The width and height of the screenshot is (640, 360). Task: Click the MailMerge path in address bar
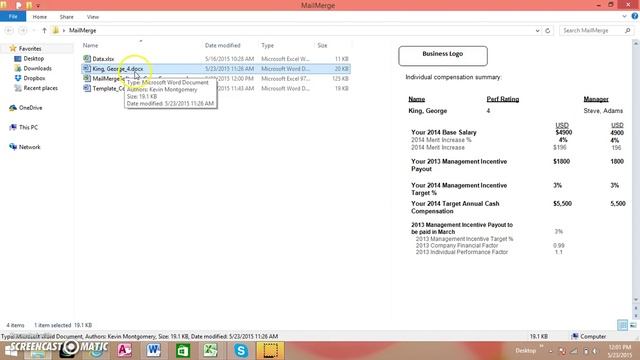pyautogui.click(x=82, y=31)
